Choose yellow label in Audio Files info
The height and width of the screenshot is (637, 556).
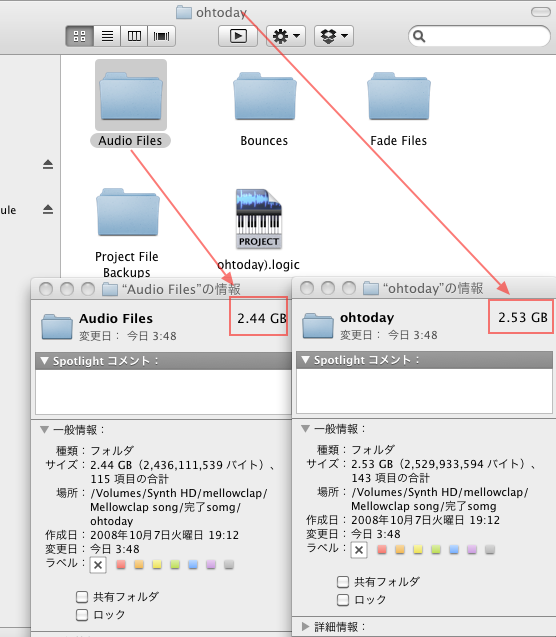click(157, 564)
